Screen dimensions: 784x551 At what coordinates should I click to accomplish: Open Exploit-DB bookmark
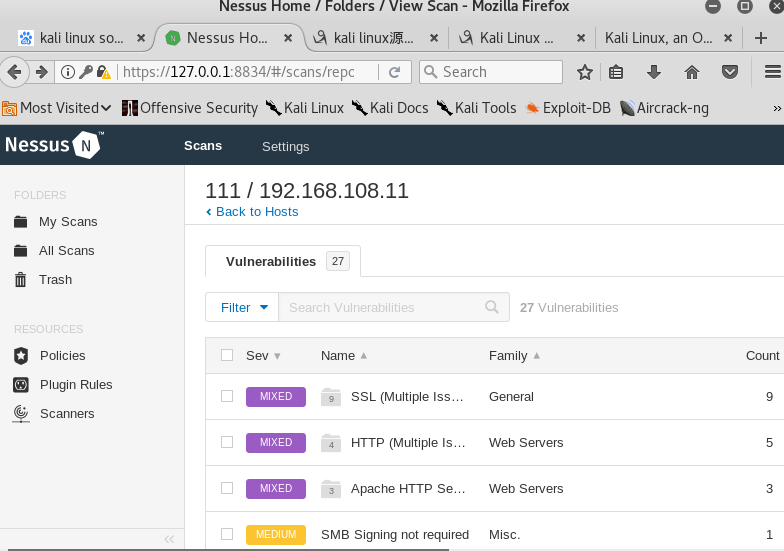click(568, 108)
